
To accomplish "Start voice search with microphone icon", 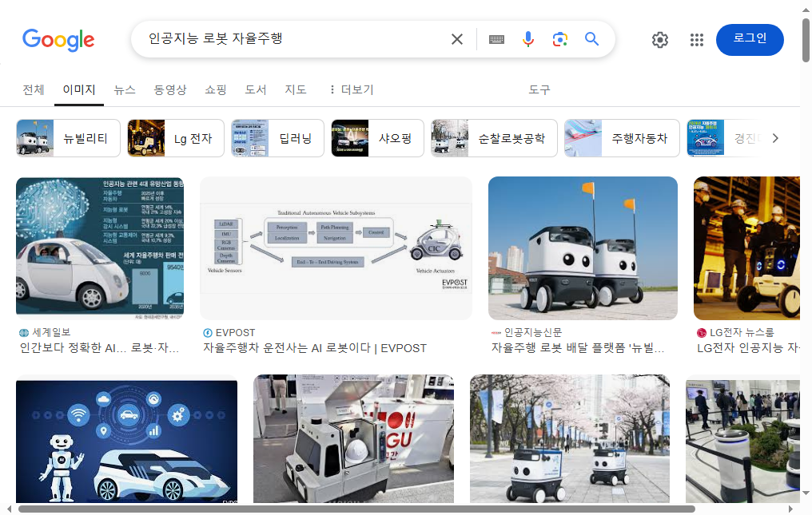I will point(527,39).
